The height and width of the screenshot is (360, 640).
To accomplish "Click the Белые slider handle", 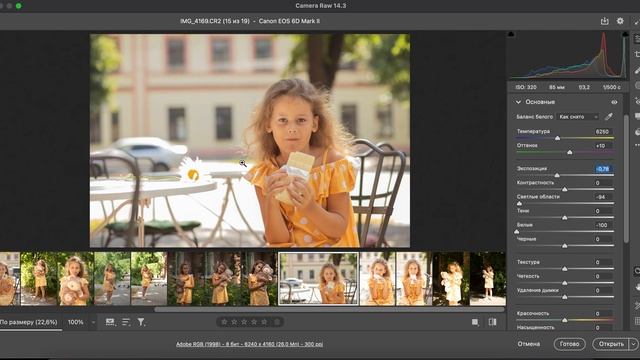I will coord(517,231).
